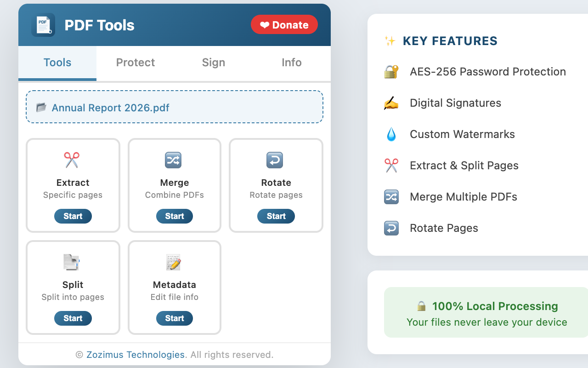Click the sparkles icon beside Key Features
The image size is (588, 368).
click(390, 41)
